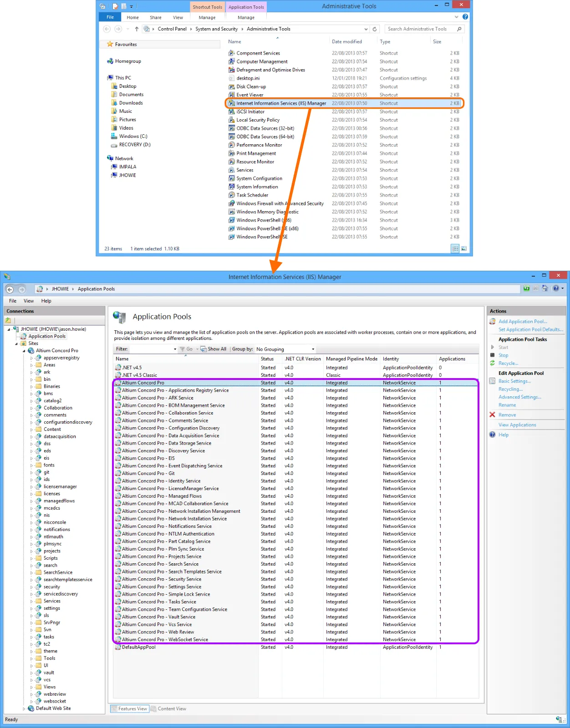
Task: Collapse the Altium Concord Pro site node
Action: [24, 351]
